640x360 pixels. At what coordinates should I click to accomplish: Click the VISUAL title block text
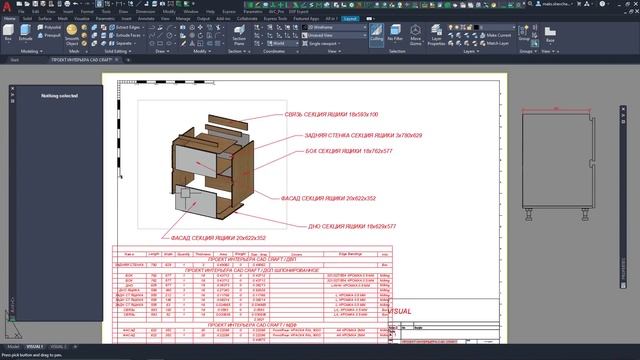point(400,311)
